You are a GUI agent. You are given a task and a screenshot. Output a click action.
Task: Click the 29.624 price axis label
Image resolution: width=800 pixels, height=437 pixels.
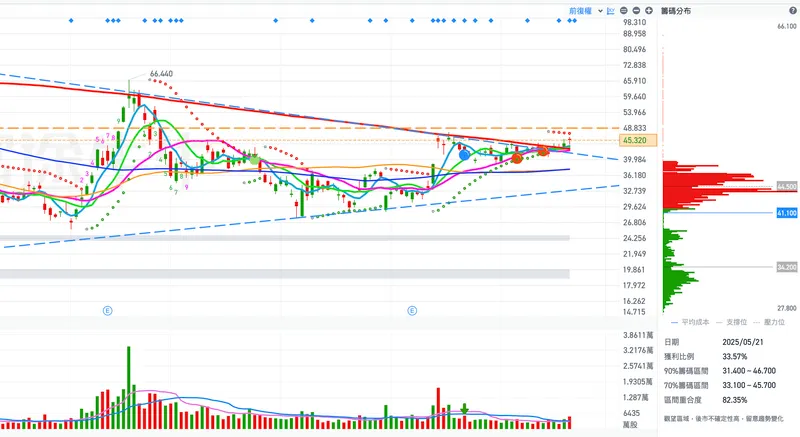pos(635,207)
